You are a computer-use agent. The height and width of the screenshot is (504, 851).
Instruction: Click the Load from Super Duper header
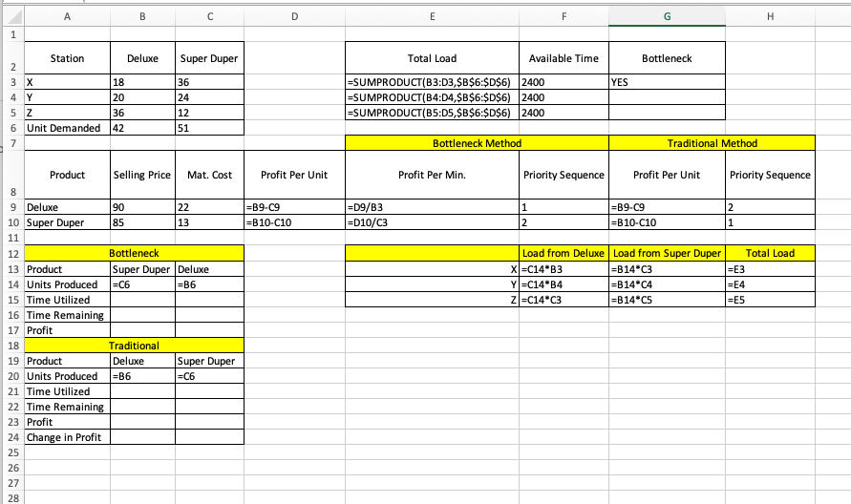click(667, 253)
